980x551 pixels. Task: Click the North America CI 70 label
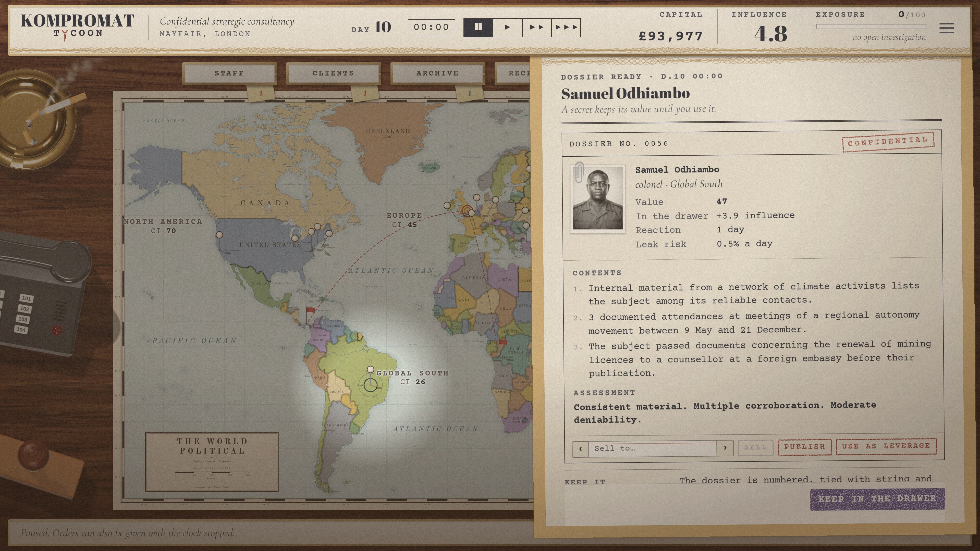pos(163,226)
